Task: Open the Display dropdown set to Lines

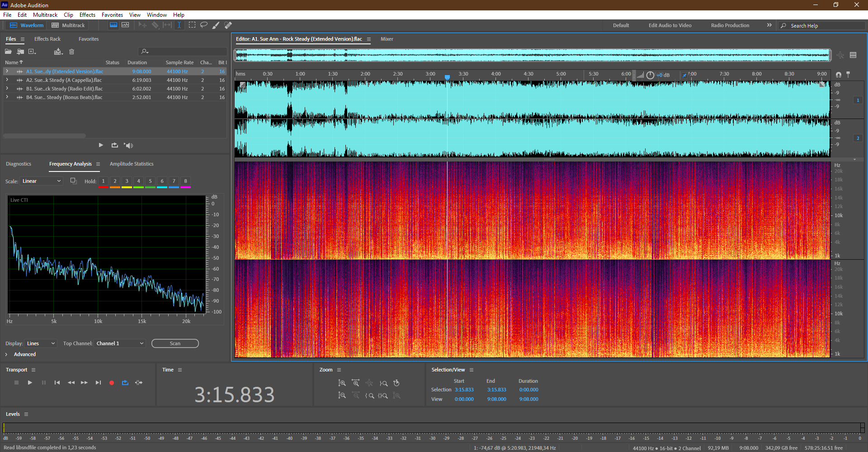Action: click(41, 343)
